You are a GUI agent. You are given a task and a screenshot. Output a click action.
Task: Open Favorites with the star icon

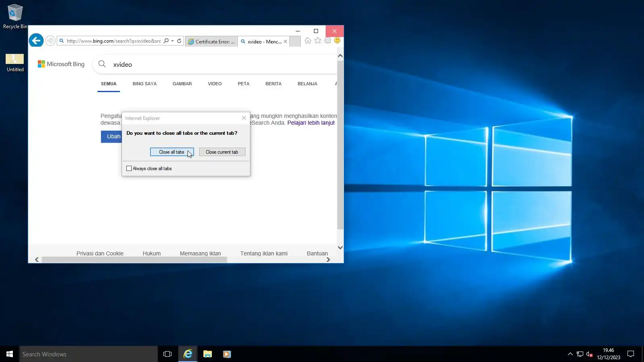click(x=318, y=41)
